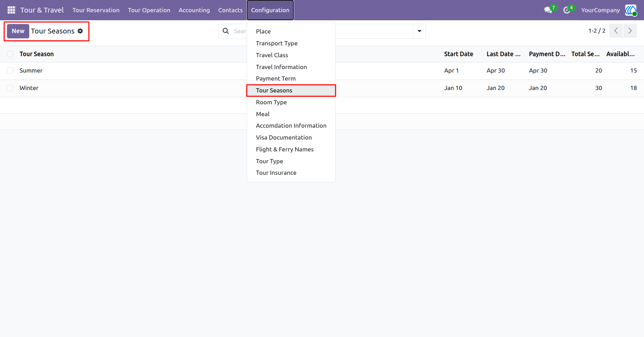The image size is (644, 337).
Task: Open the Tour Operation menu
Action: [149, 10]
